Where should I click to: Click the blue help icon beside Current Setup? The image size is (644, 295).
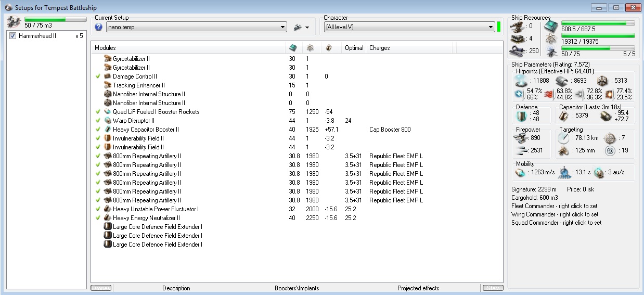point(99,27)
